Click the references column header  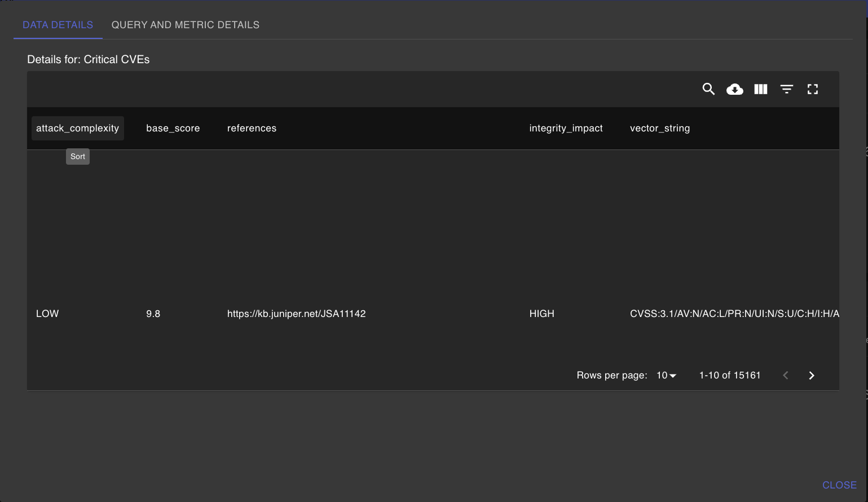pos(252,128)
